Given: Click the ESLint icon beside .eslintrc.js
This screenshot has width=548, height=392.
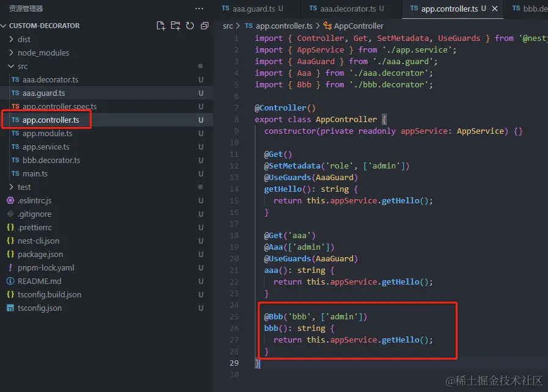Looking at the screenshot, I should tap(10, 200).
